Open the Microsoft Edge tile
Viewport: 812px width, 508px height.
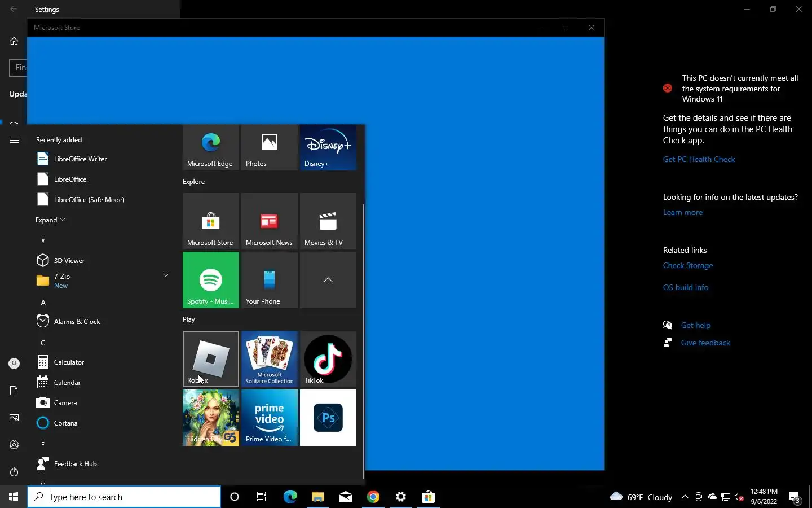pyautogui.click(x=211, y=147)
